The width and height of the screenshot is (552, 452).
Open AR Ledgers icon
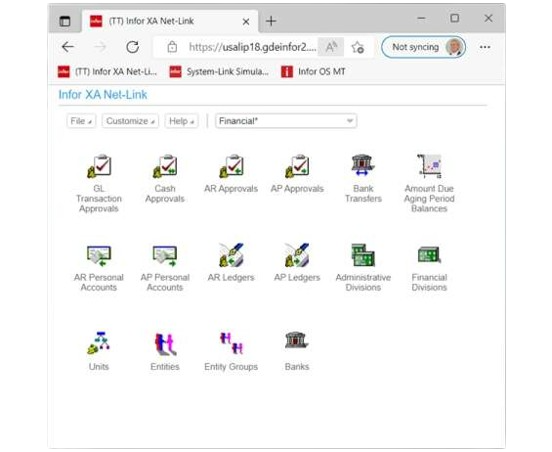pyautogui.click(x=231, y=255)
